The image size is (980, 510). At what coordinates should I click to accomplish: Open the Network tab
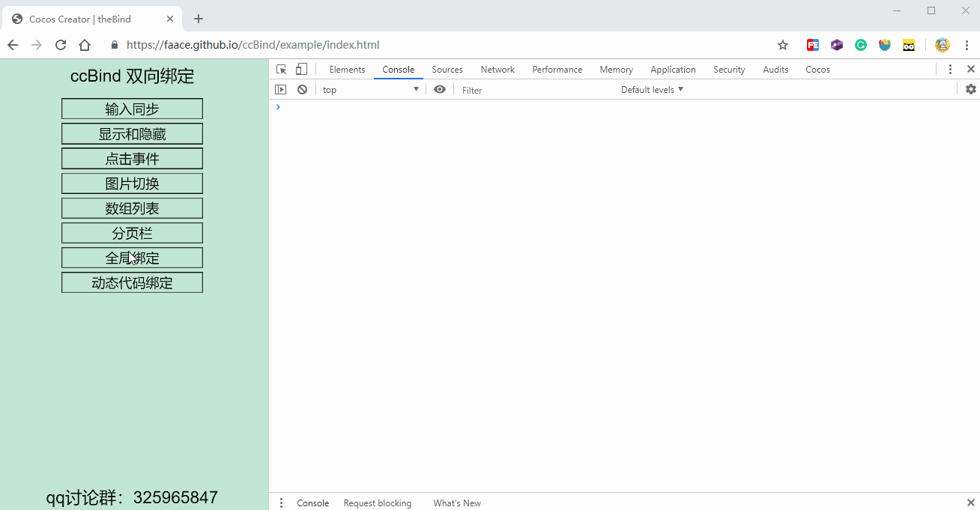pyautogui.click(x=497, y=69)
